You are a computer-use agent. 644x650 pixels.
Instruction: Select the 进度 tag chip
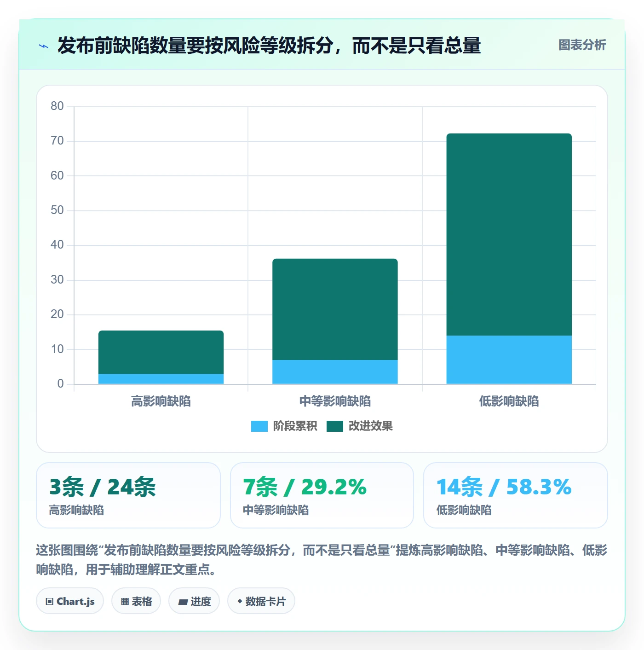pos(194,601)
